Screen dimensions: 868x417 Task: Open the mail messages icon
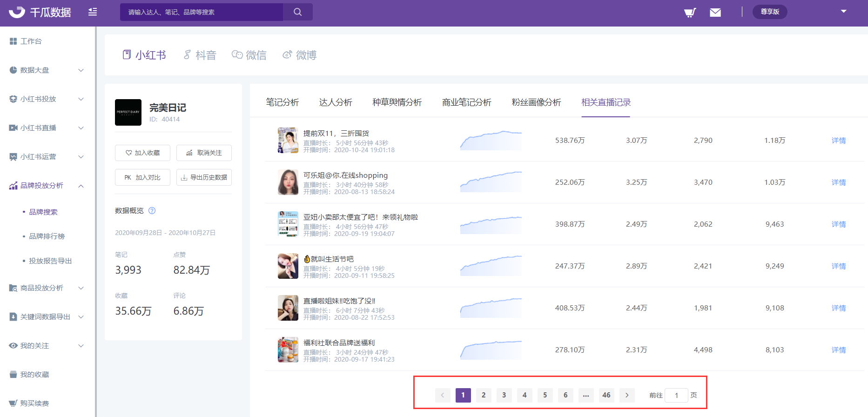715,12
